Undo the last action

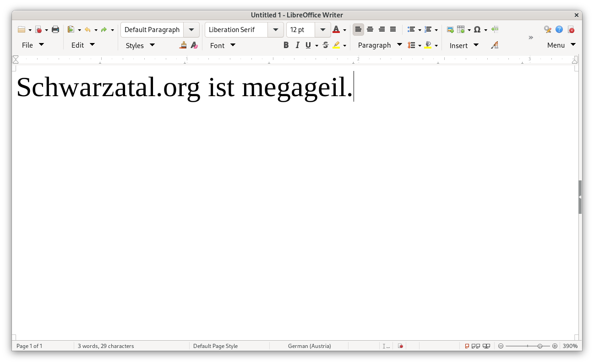(87, 30)
